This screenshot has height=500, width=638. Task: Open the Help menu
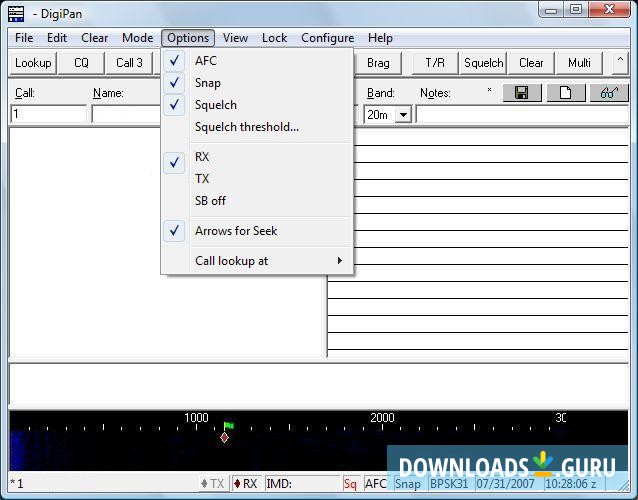(x=380, y=38)
